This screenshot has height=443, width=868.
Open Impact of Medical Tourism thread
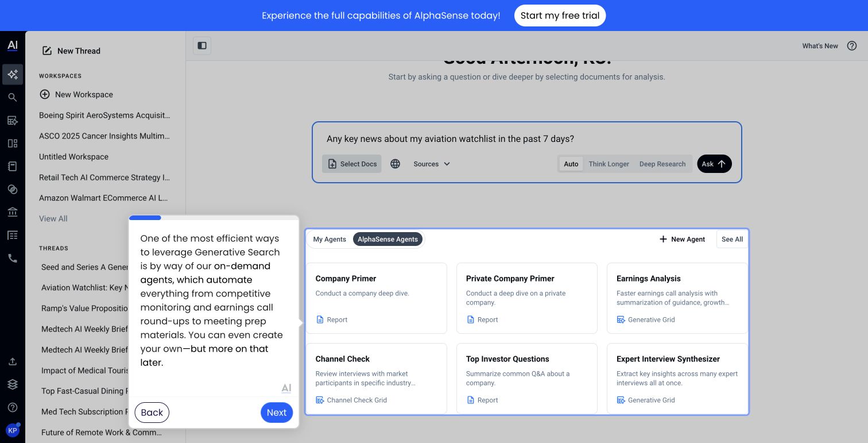84,370
